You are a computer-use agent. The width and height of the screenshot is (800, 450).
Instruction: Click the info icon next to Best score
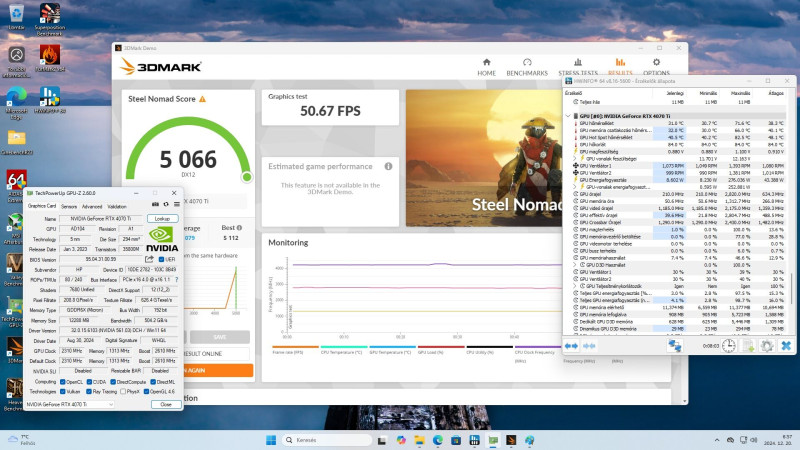(x=239, y=228)
